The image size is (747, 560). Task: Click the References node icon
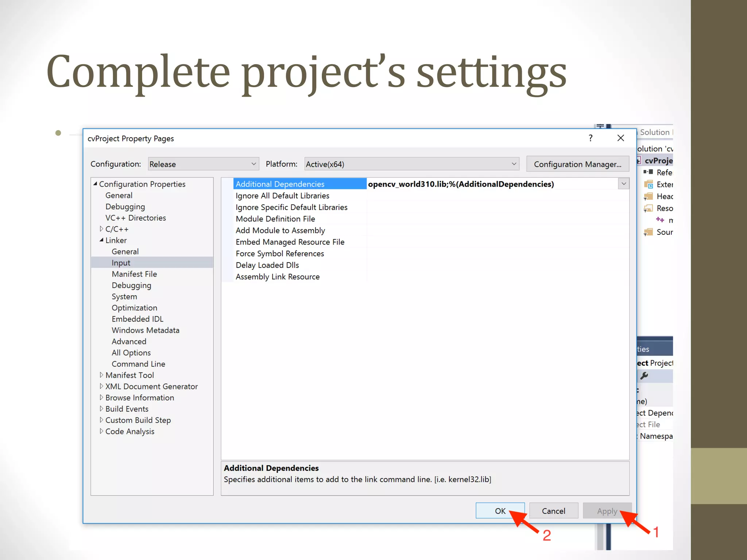tap(648, 172)
